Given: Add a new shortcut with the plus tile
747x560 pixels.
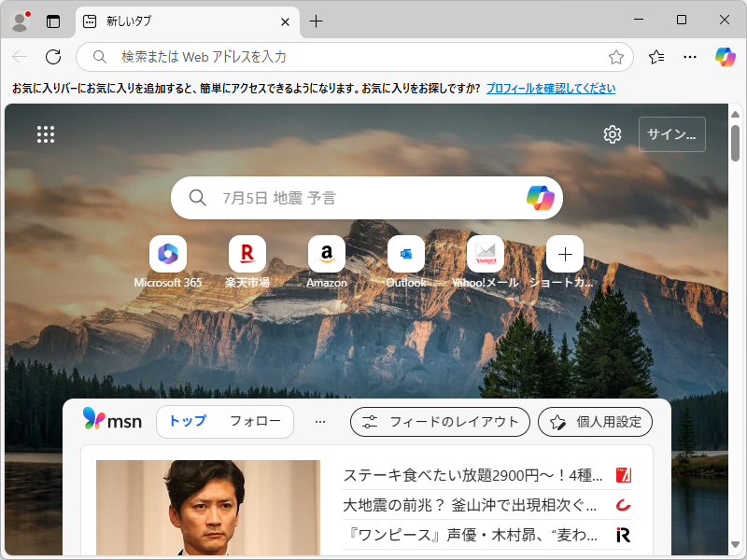Looking at the screenshot, I should click(564, 253).
